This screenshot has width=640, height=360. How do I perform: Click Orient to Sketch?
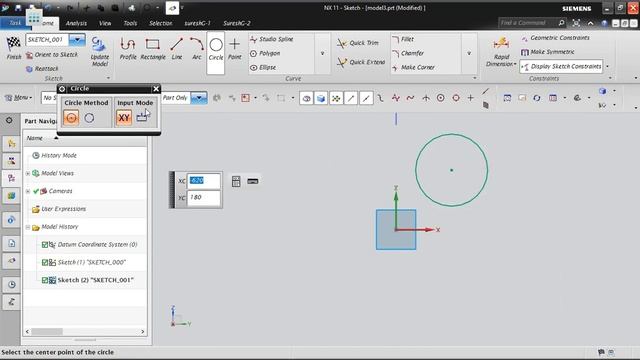(51, 55)
